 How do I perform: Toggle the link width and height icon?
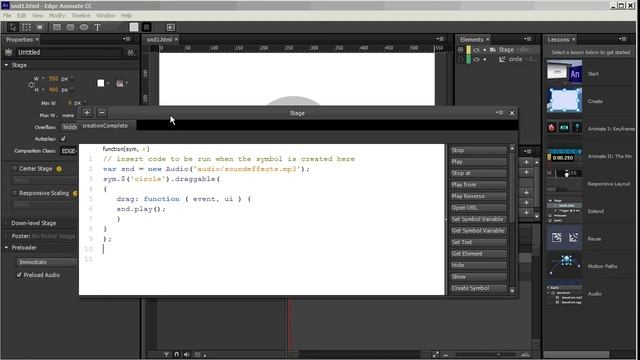31,84
